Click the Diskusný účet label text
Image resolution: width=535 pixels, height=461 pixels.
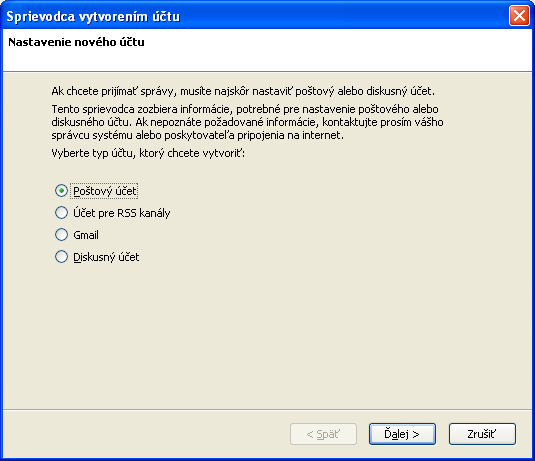click(x=106, y=257)
